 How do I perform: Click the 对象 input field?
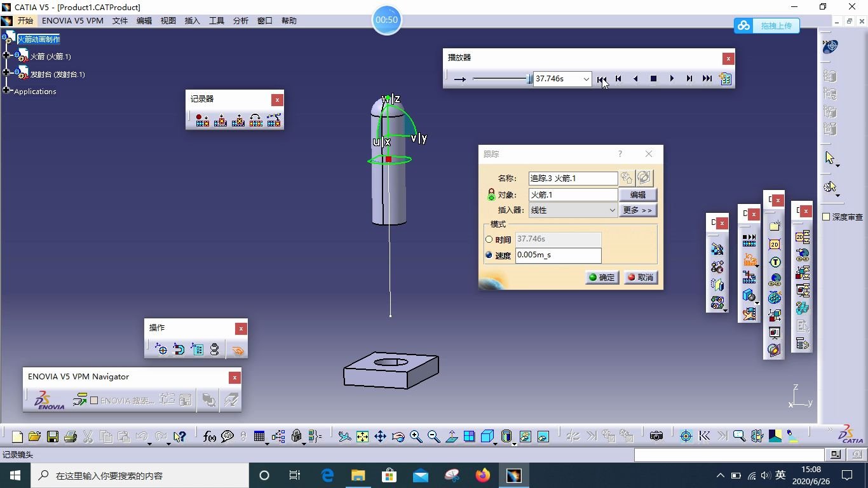pyautogui.click(x=573, y=195)
